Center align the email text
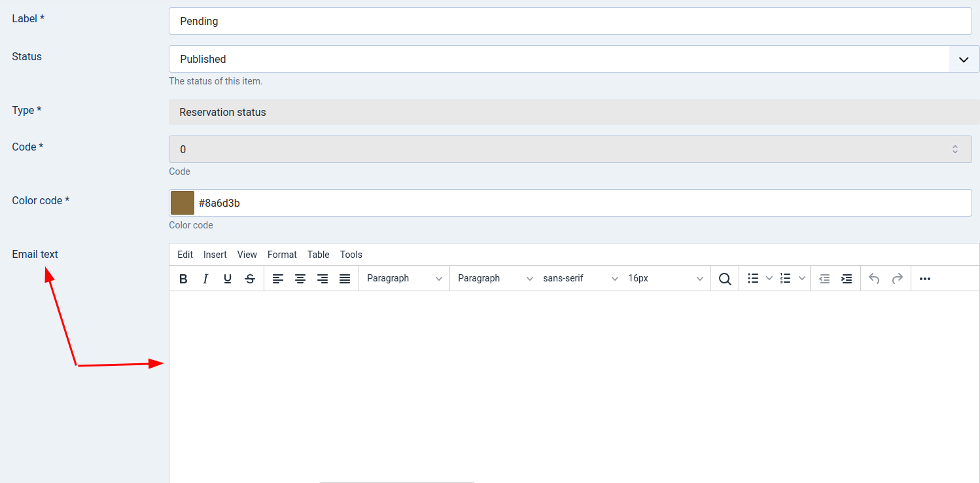 tap(300, 279)
